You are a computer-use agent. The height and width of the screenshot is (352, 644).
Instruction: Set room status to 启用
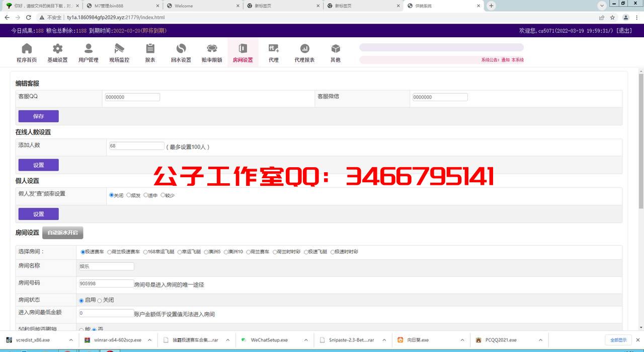pos(82,300)
